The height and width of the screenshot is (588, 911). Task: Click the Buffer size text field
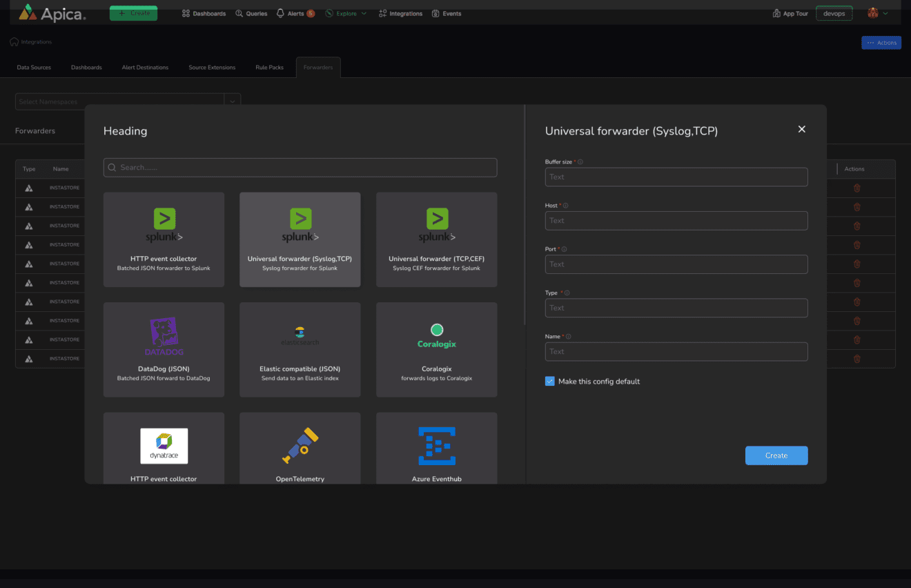(676, 177)
